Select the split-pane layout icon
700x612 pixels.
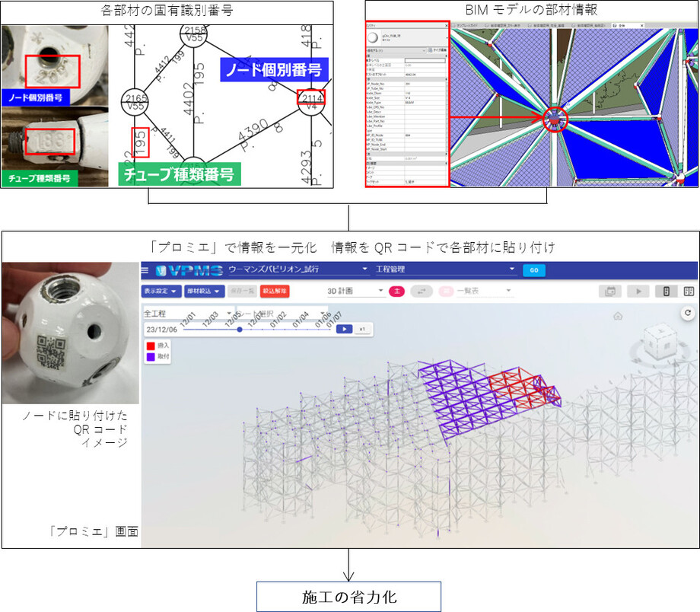[689, 292]
